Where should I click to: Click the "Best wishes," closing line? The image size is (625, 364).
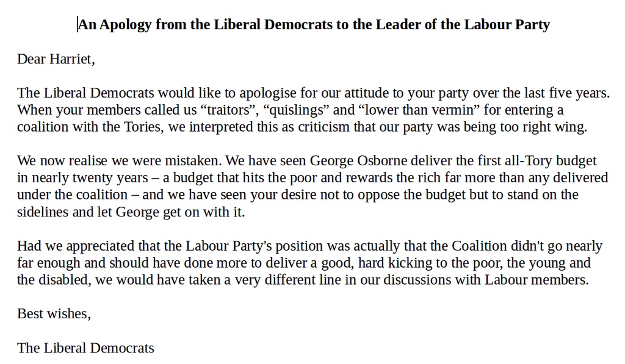(54, 314)
